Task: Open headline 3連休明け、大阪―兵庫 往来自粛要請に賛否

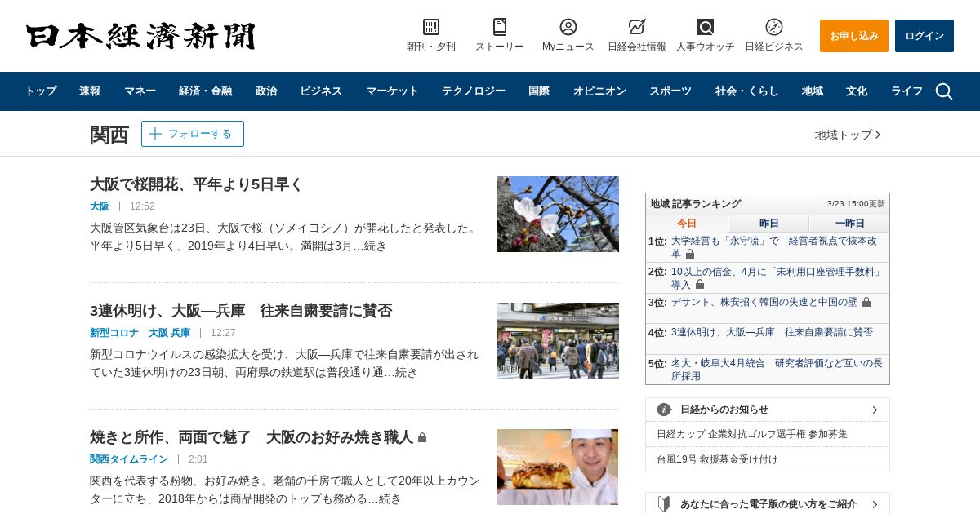Action: pos(241,311)
